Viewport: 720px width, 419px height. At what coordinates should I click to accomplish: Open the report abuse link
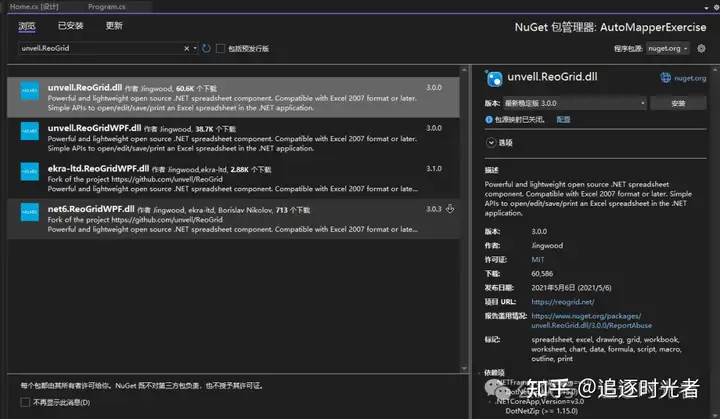pyautogui.click(x=591, y=321)
